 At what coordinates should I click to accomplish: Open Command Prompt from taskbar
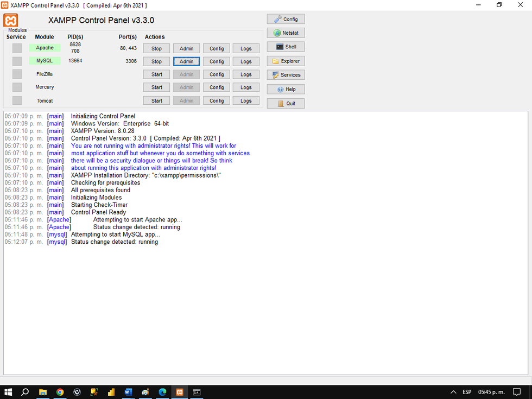click(x=197, y=392)
